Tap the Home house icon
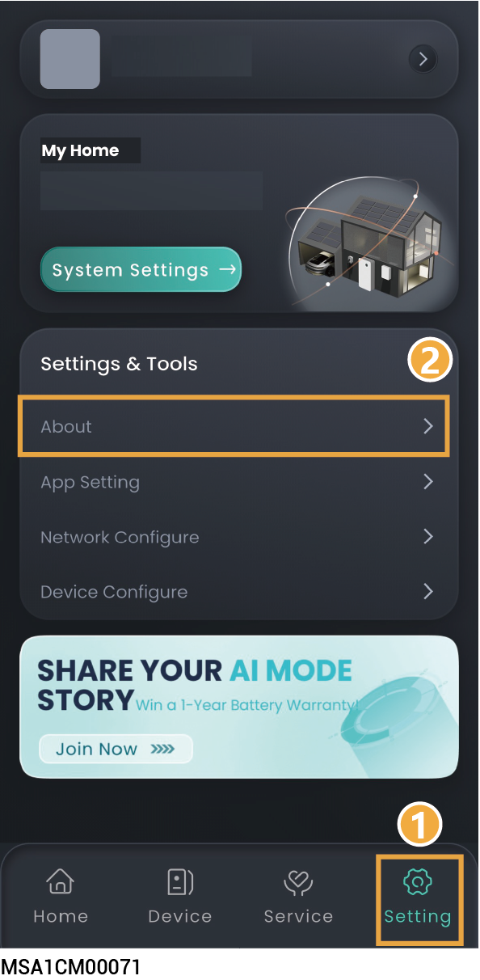Screen dimensions: 480x980 [61, 881]
